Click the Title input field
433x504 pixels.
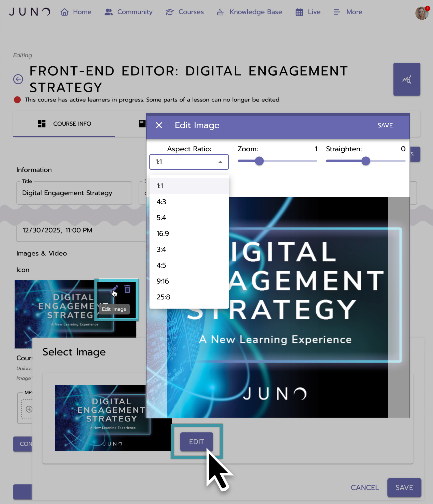click(74, 193)
